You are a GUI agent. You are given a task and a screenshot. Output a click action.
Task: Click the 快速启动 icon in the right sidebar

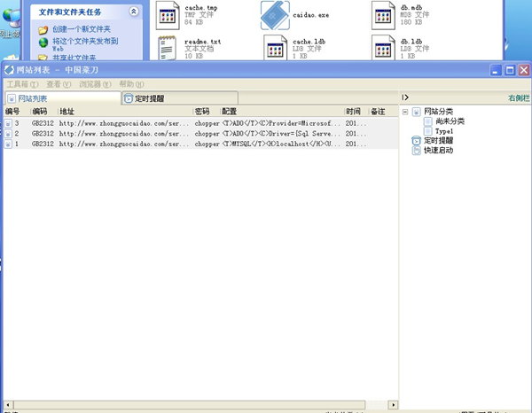[x=417, y=151]
